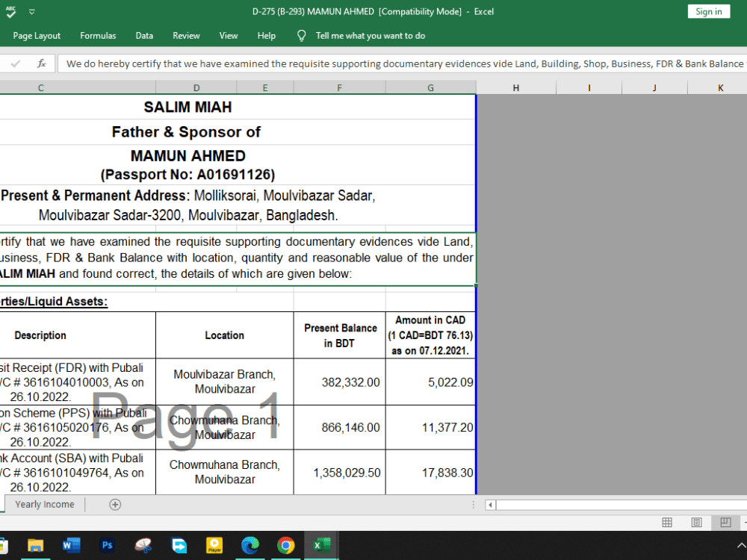Switch to Page Break Preview view icon
Image resolution: width=747 pixels, height=560 pixels.
tap(725, 523)
